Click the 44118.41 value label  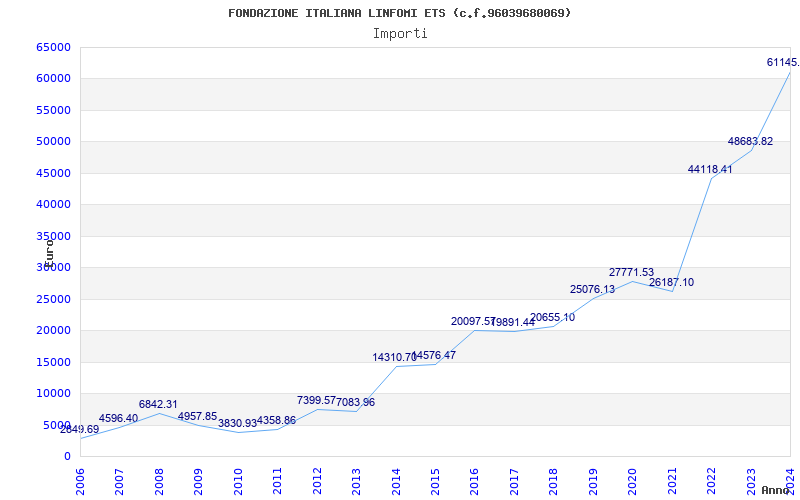[710, 169]
